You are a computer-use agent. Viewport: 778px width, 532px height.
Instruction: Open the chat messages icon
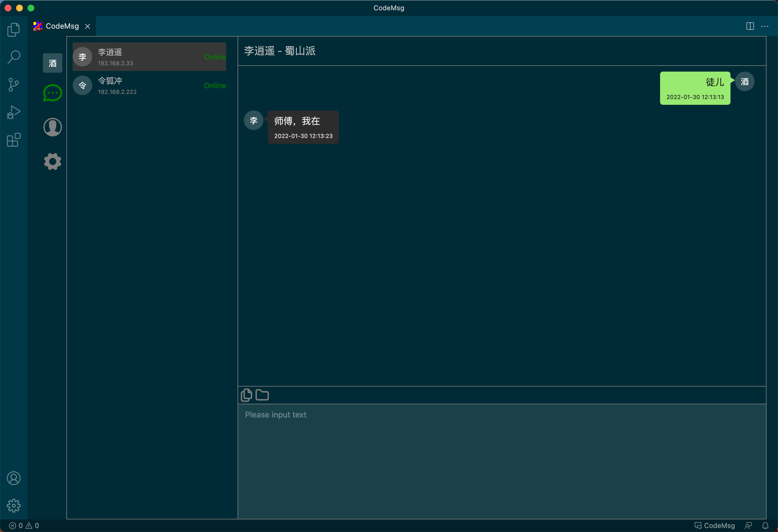point(53,93)
